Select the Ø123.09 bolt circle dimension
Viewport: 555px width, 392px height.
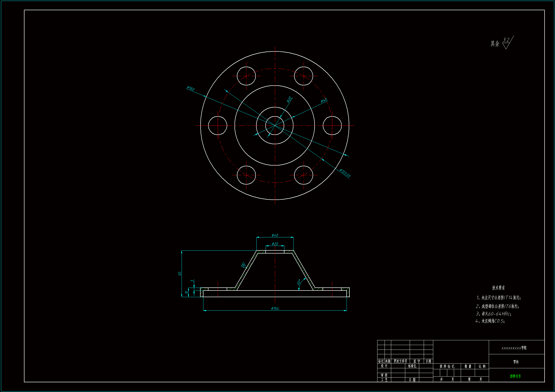(345, 173)
